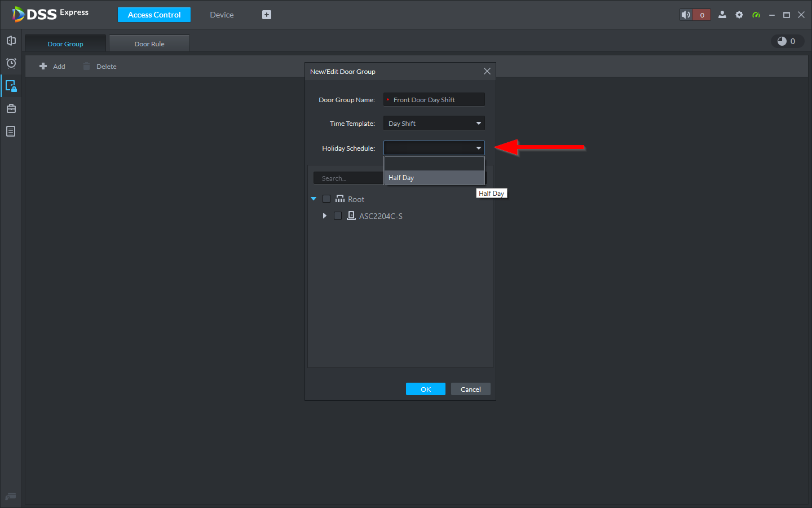The width and height of the screenshot is (812, 508).
Task: Click the speaker sidebar icon
Action: [x=11, y=41]
